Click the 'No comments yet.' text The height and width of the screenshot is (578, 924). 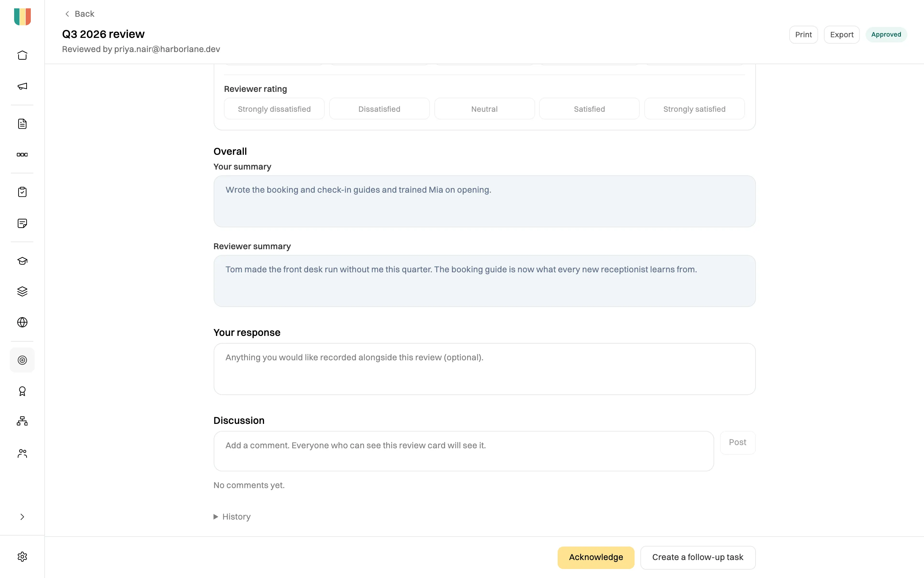[x=249, y=485]
